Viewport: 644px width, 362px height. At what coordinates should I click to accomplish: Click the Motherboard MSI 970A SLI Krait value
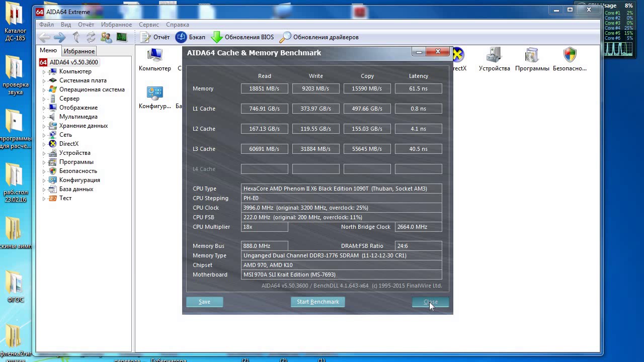pyautogui.click(x=341, y=275)
